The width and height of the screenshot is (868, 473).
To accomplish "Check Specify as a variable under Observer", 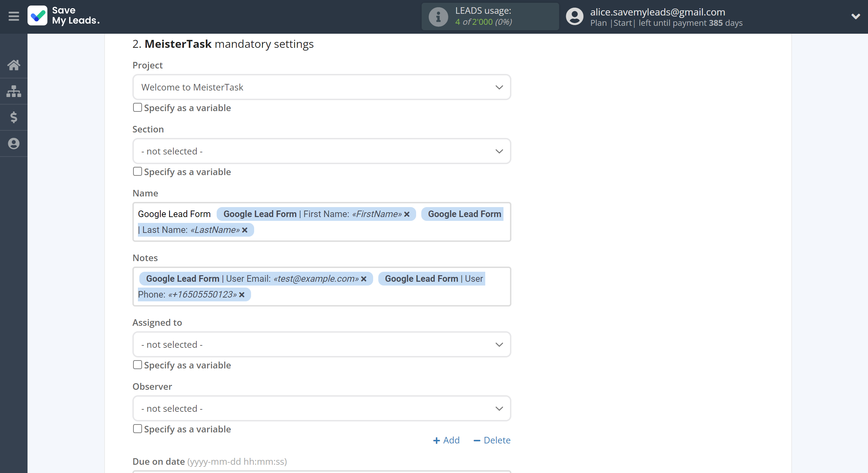I will (x=137, y=429).
